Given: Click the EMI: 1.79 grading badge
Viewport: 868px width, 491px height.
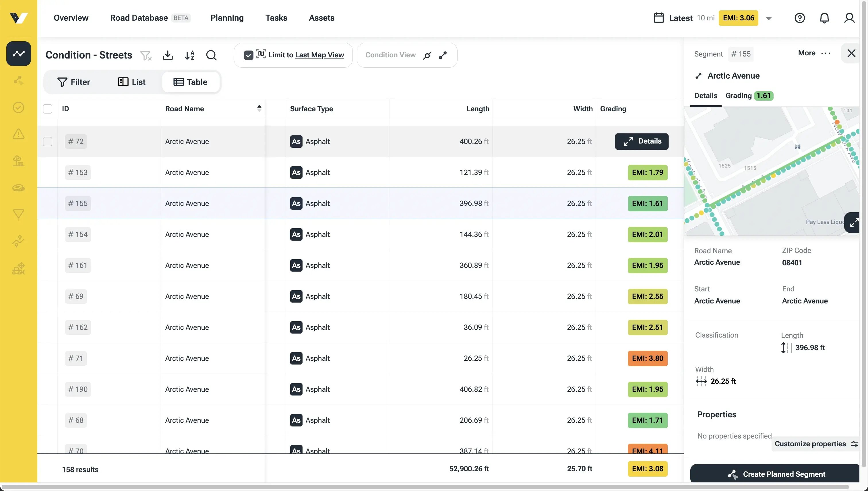Looking at the screenshot, I should coord(648,172).
